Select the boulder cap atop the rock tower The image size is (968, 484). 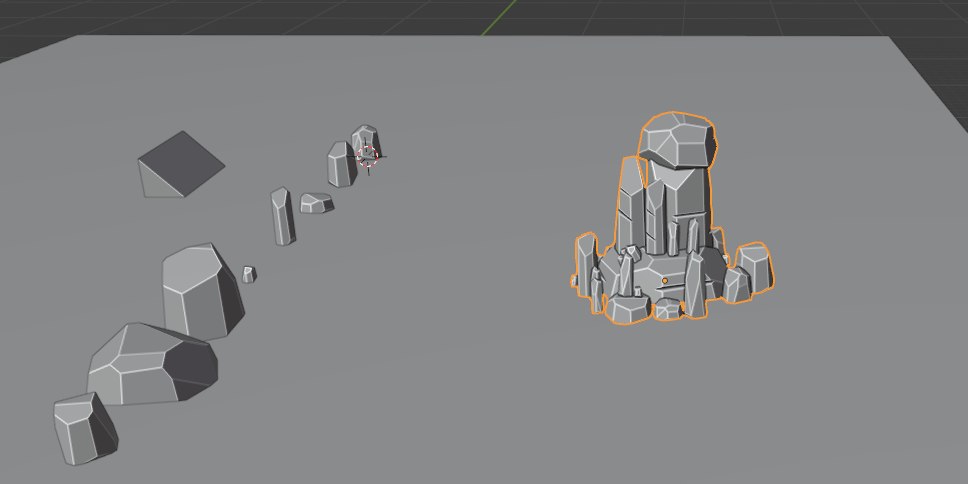(678, 141)
